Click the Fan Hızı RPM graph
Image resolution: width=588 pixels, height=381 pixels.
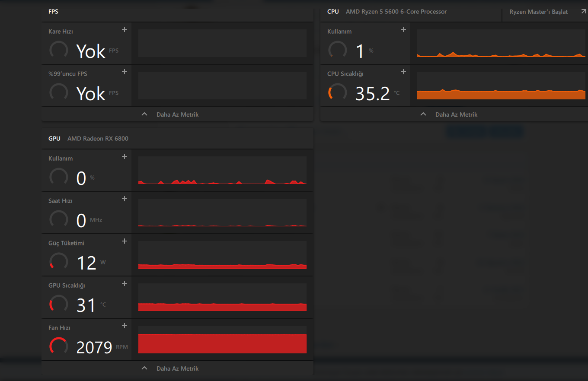222,340
